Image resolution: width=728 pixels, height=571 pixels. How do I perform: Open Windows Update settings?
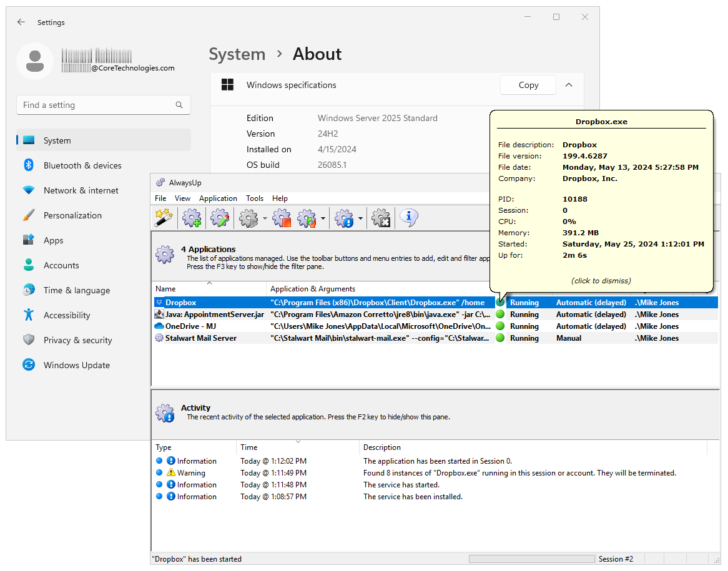[77, 365]
